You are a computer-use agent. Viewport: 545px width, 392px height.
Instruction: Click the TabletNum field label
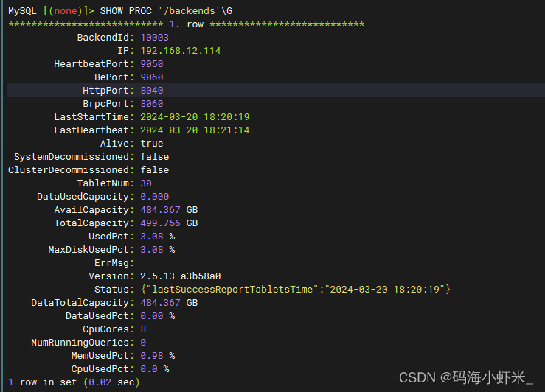(x=105, y=183)
